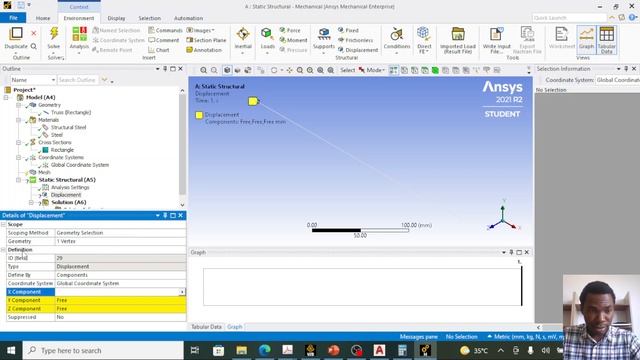Select Analysis Settings in the outline

click(x=70, y=187)
